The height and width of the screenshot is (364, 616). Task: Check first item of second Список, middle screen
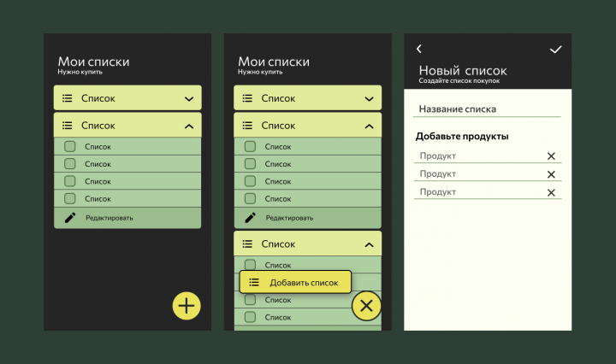[250, 146]
